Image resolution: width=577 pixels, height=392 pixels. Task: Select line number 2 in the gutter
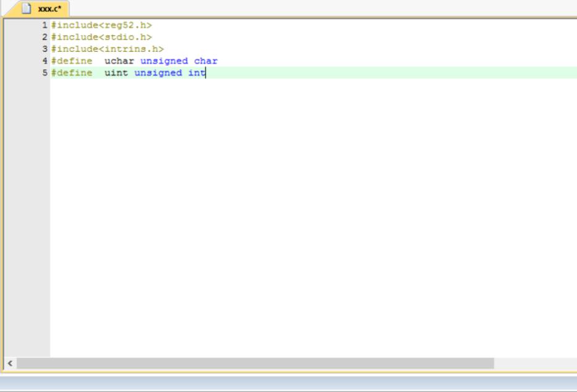click(44, 37)
